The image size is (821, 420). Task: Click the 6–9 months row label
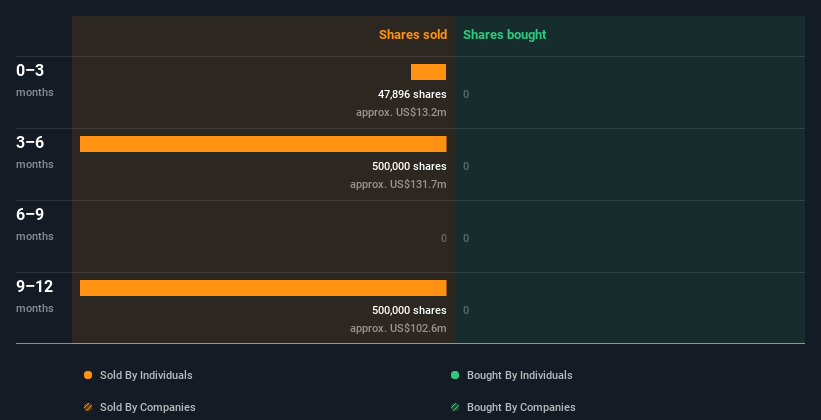[x=35, y=224]
